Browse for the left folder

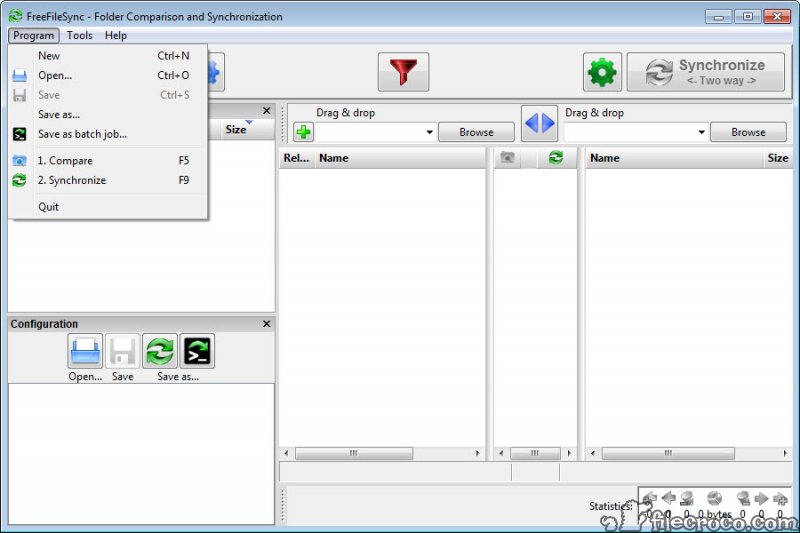pyautogui.click(x=476, y=132)
